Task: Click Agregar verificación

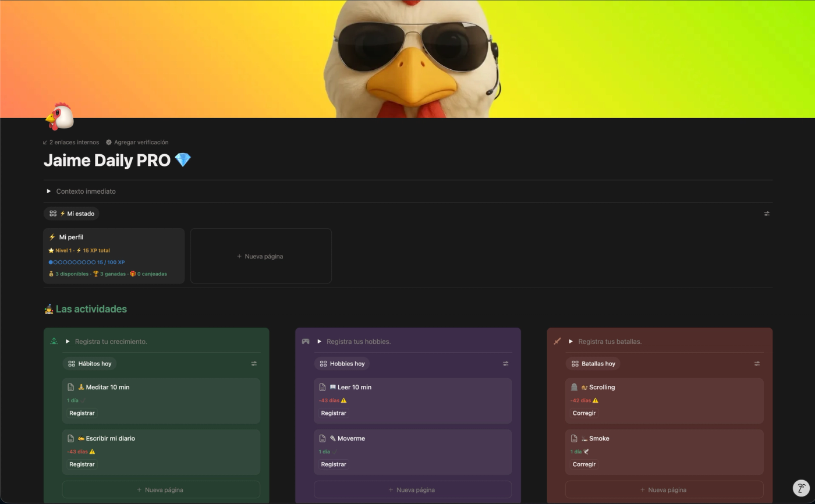Action: pos(137,142)
